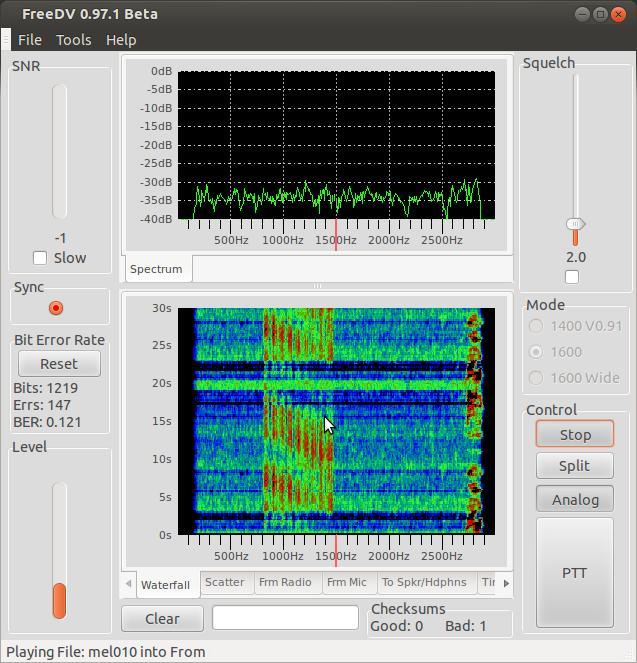Click the Split button
637x663 pixels.
pyautogui.click(x=575, y=466)
